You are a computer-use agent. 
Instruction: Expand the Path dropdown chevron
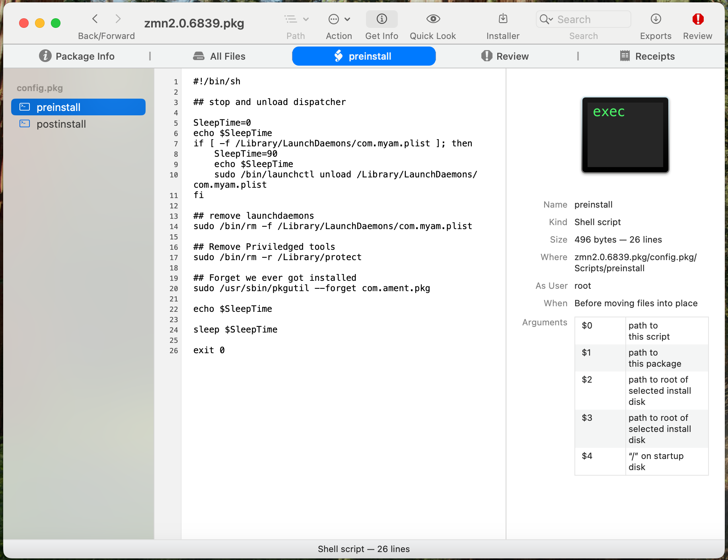pyautogui.click(x=306, y=19)
